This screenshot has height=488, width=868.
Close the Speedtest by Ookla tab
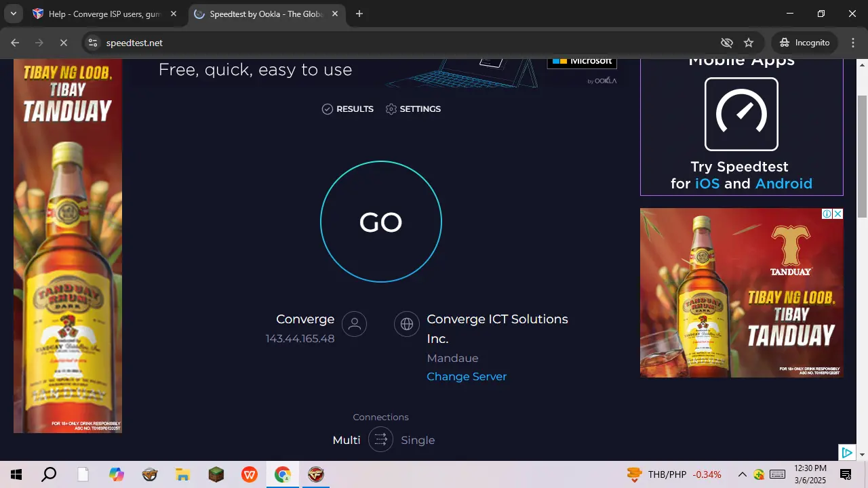(334, 14)
